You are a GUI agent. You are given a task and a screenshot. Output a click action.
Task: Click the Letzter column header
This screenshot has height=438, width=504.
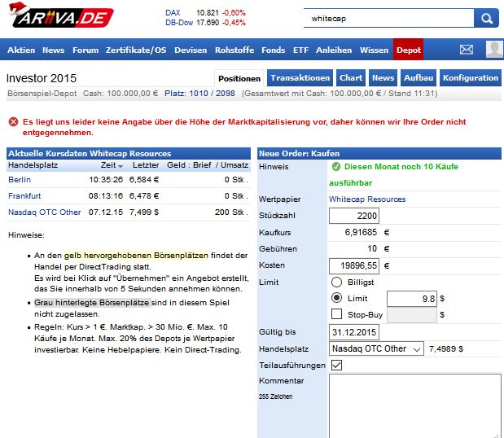pyautogui.click(x=146, y=165)
